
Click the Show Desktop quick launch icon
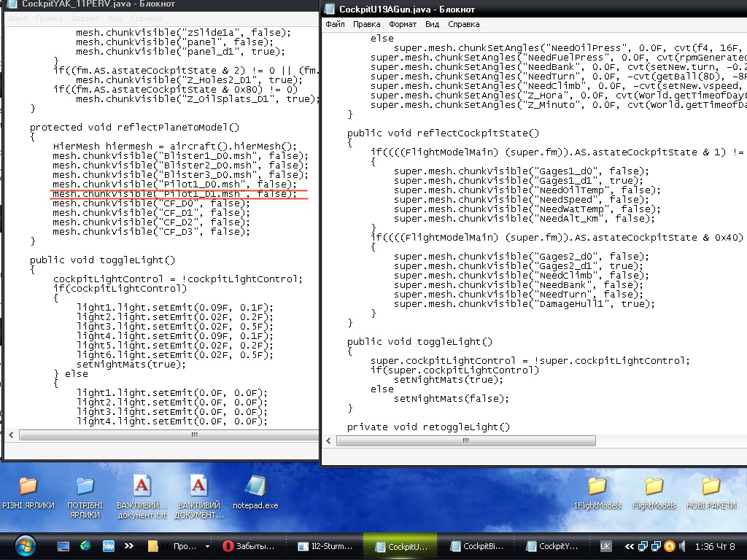63,546
